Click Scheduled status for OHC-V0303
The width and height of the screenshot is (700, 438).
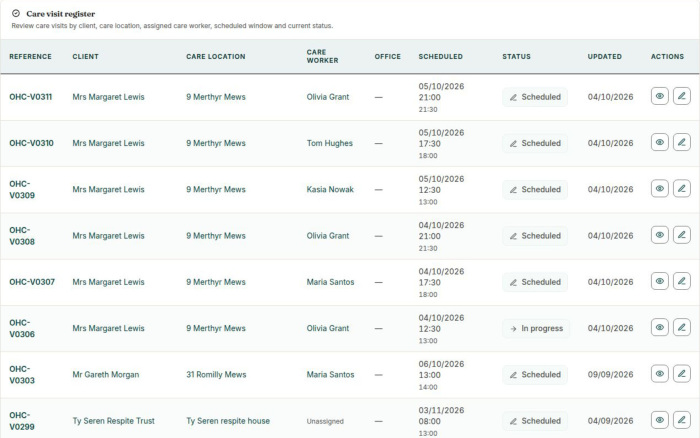click(x=535, y=375)
